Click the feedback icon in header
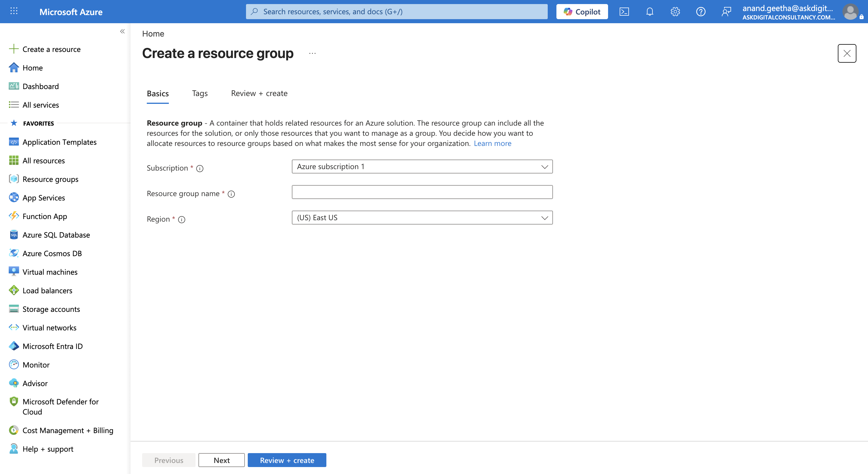Image resolution: width=868 pixels, height=474 pixels. click(x=726, y=12)
